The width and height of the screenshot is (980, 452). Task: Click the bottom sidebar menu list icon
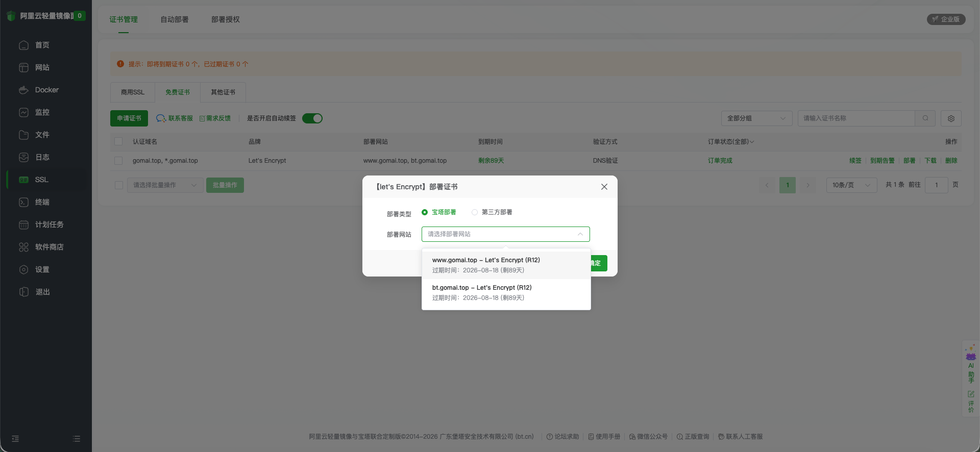(77, 439)
